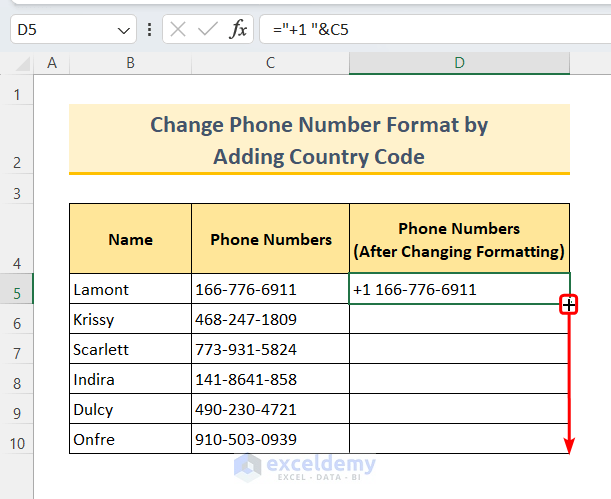Select empty cell D8 beside Indira's number
Screen dimensions: 611x499
[459, 379]
